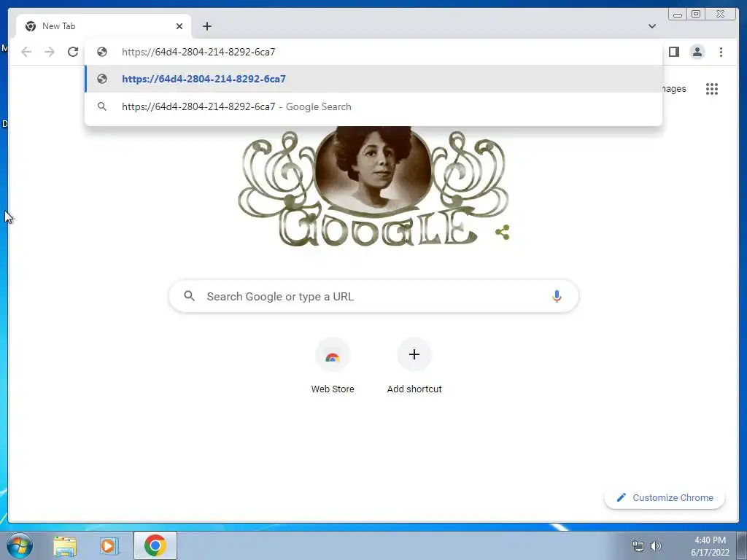This screenshot has height=560, width=747.
Task: Open the network tray icon
Action: pyautogui.click(x=638, y=546)
